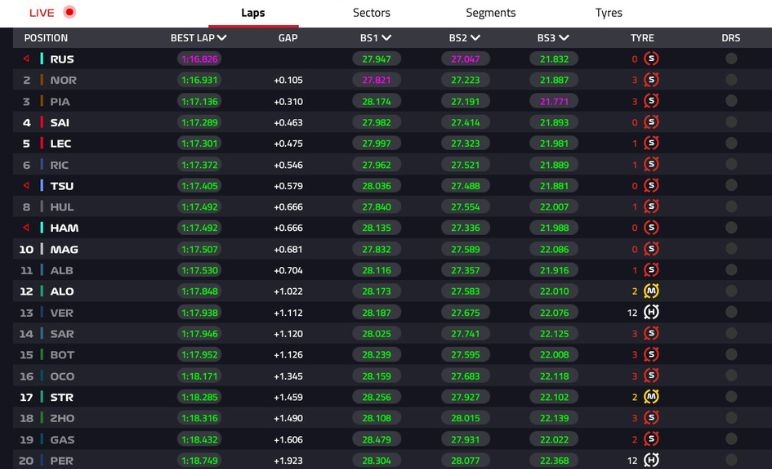Select driver SAI in the position list
Screen dimensions: 772x469
point(60,123)
